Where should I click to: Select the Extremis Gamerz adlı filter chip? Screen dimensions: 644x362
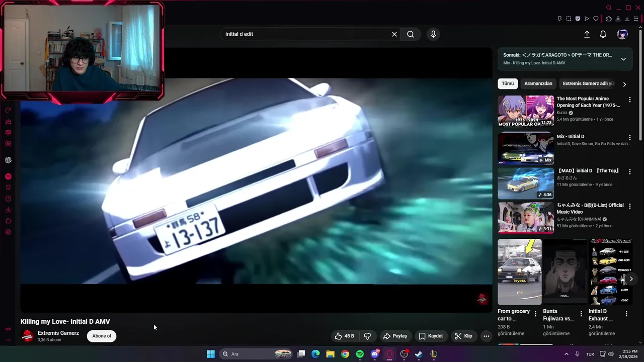pos(588,83)
